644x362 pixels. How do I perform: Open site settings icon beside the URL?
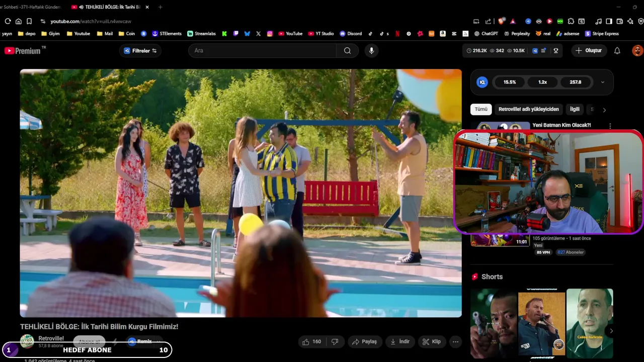tap(43, 21)
